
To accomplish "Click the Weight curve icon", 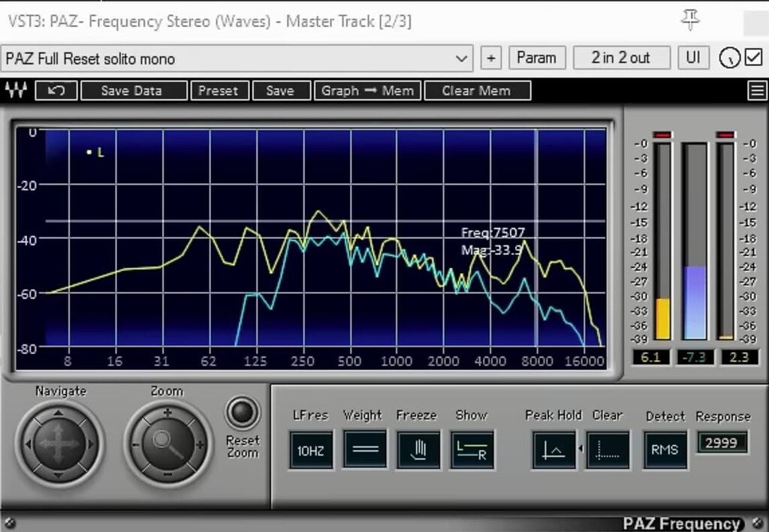I will coord(364,448).
